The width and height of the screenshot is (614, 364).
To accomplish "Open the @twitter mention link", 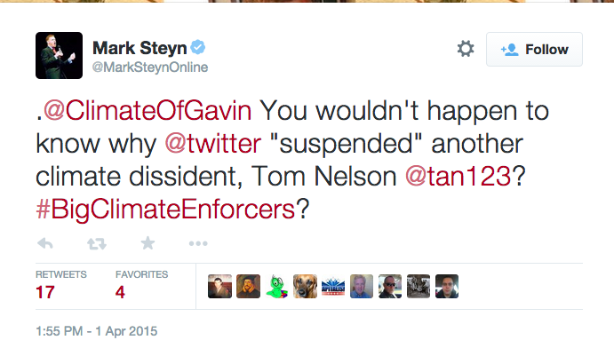I will pyautogui.click(x=212, y=144).
